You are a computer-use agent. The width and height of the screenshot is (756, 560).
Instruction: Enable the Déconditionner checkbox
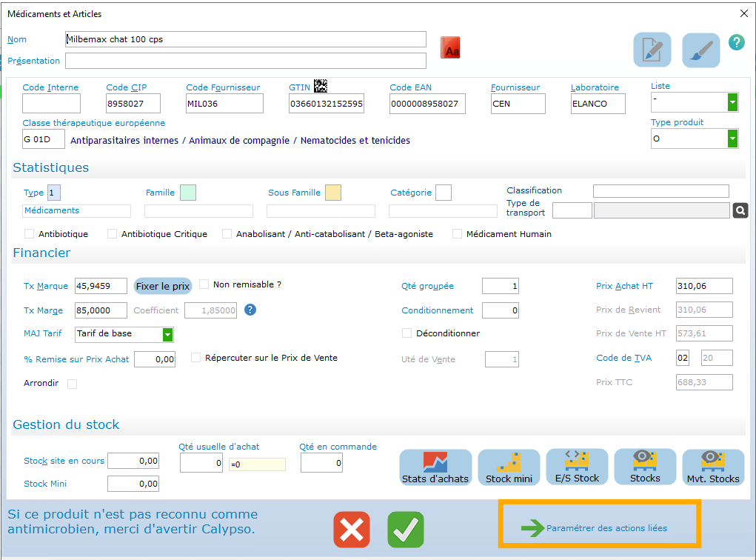click(x=407, y=333)
